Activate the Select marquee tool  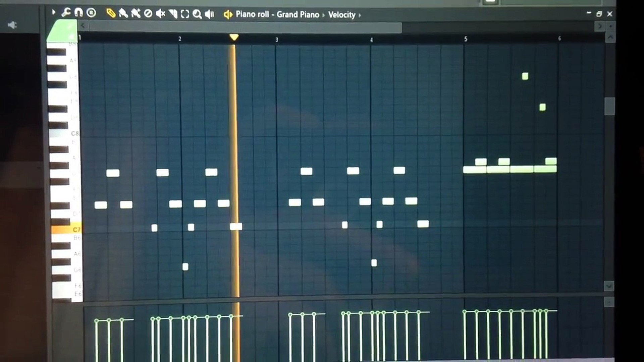185,14
